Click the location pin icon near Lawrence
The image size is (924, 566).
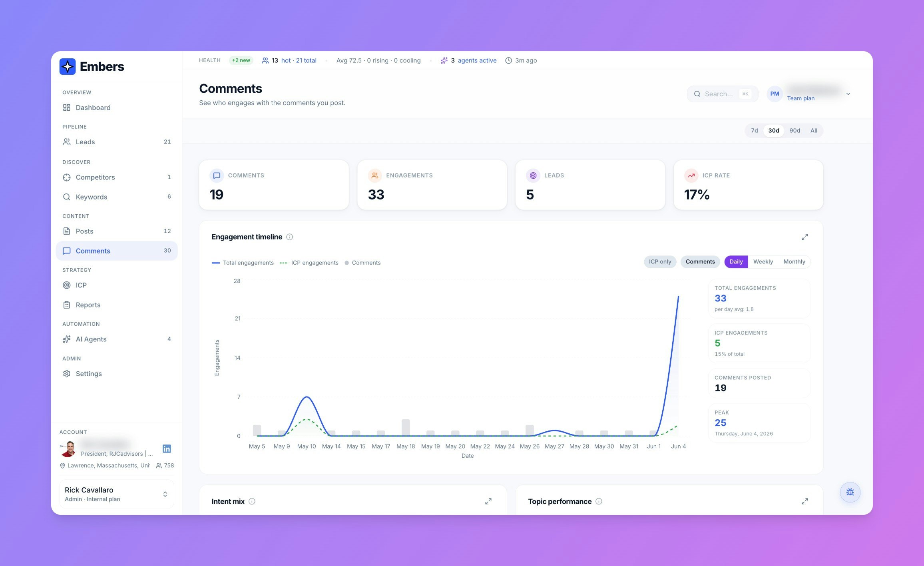point(62,466)
